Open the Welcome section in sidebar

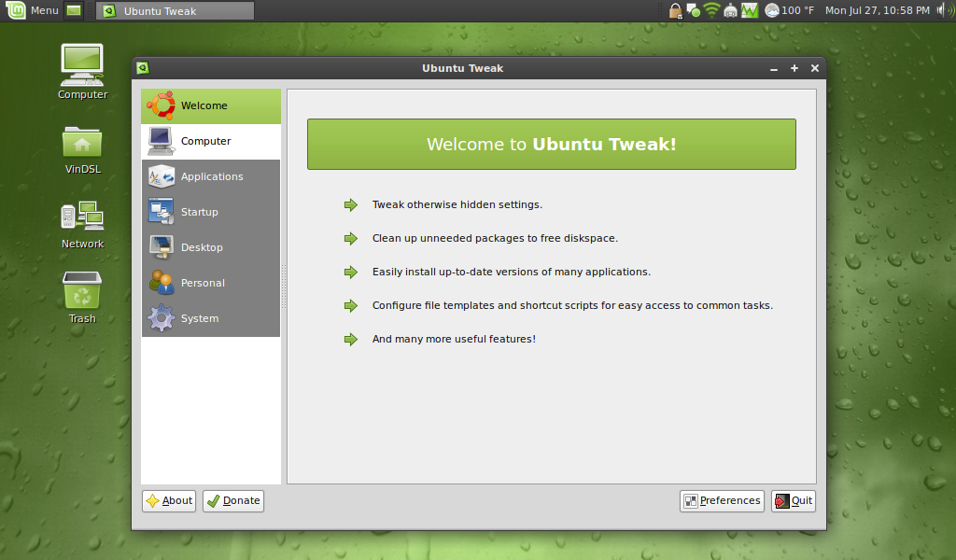[x=210, y=106]
